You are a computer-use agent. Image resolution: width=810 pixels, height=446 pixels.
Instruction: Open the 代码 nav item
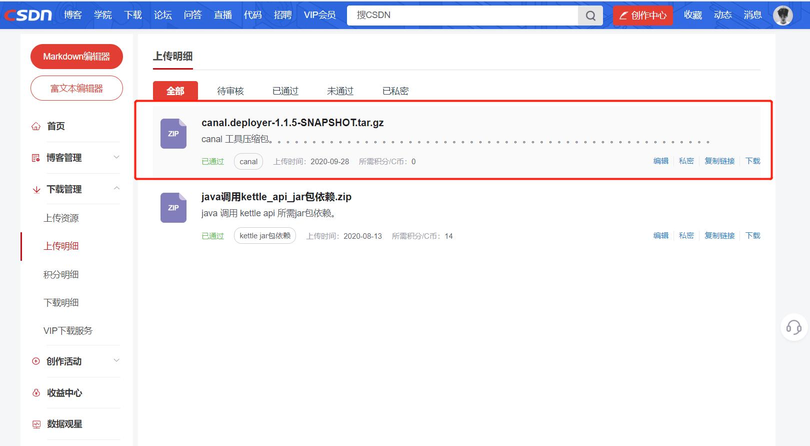click(253, 15)
